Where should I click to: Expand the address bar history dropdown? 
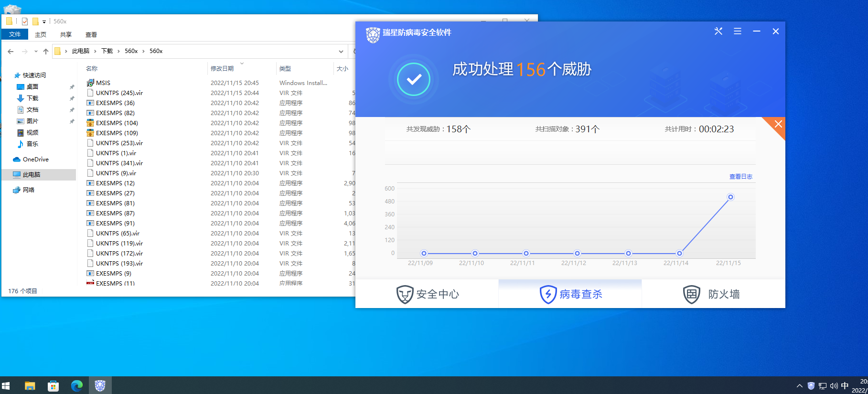click(341, 52)
